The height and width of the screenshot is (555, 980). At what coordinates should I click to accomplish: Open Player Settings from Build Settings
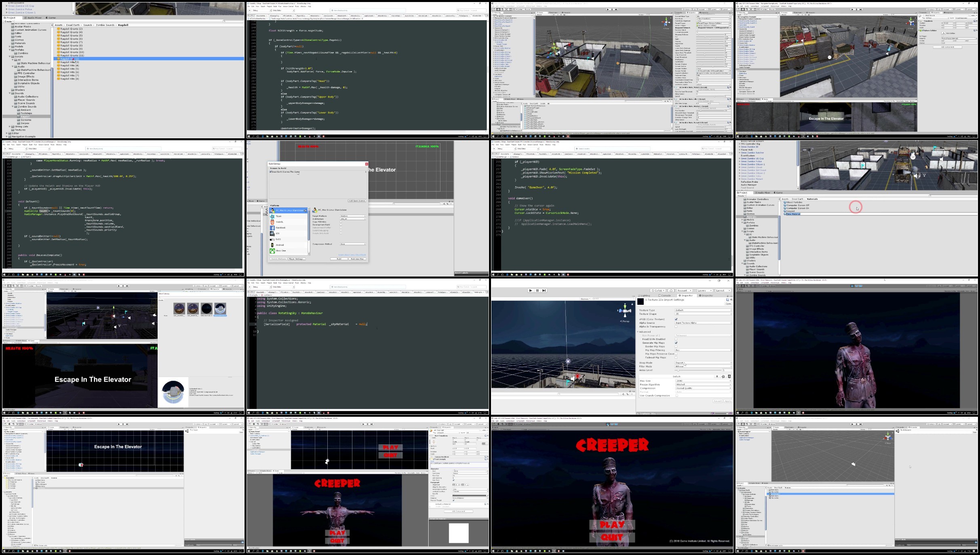coord(297,259)
